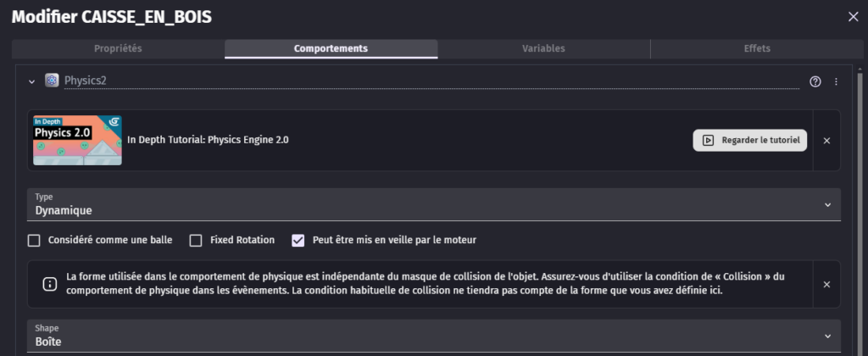Dismiss the collision shape info message

click(x=826, y=285)
